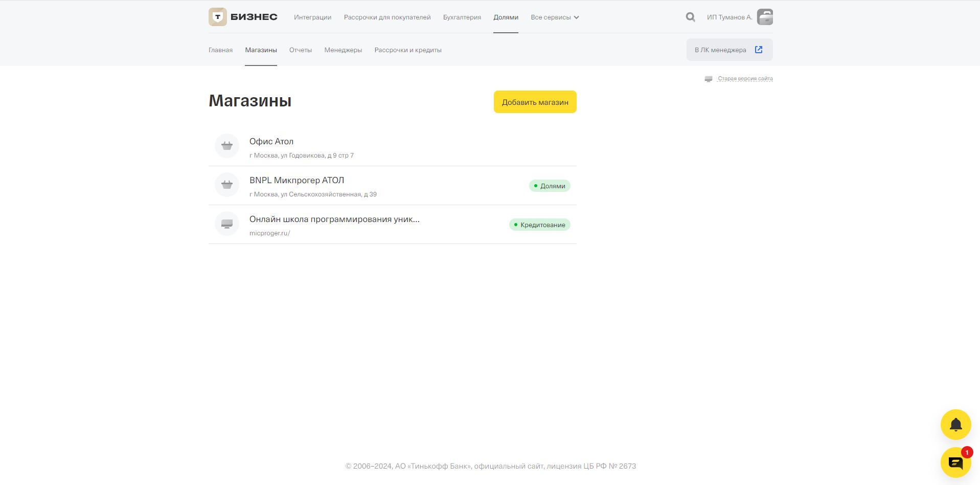
Task: Click the Магазины page heading
Action: click(250, 101)
